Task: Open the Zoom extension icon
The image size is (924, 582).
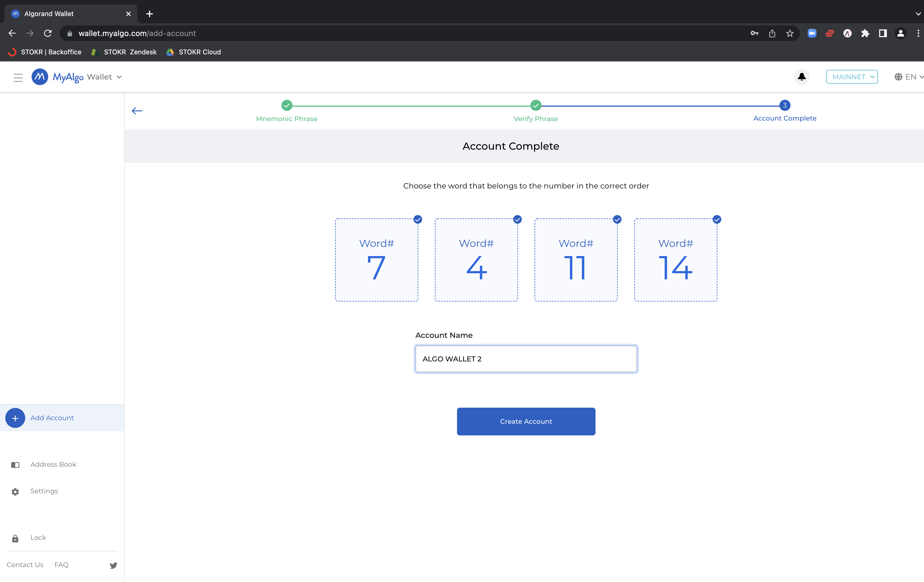Action: pos(812,34)
